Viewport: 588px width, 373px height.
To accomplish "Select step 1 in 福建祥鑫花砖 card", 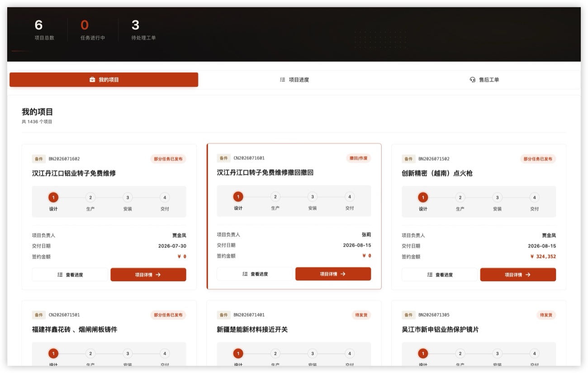I will (x=53, y=354).
